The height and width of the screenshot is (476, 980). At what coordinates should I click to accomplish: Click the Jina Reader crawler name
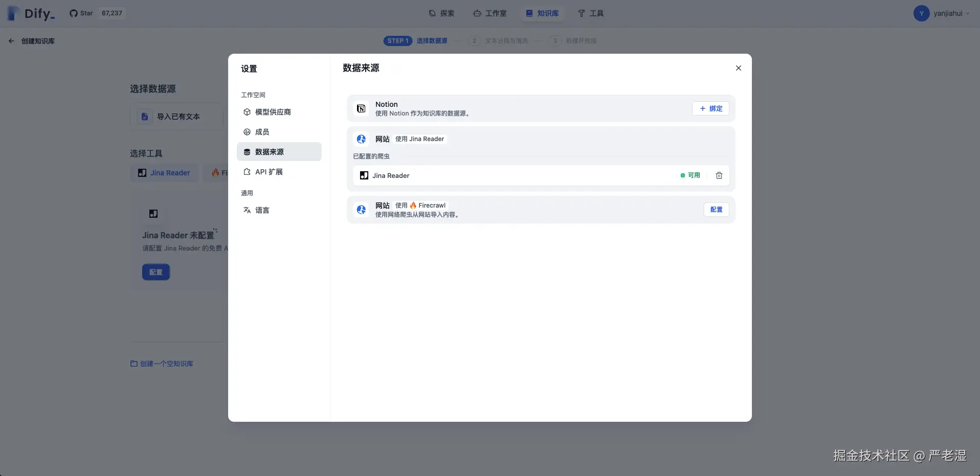(391, 175)
